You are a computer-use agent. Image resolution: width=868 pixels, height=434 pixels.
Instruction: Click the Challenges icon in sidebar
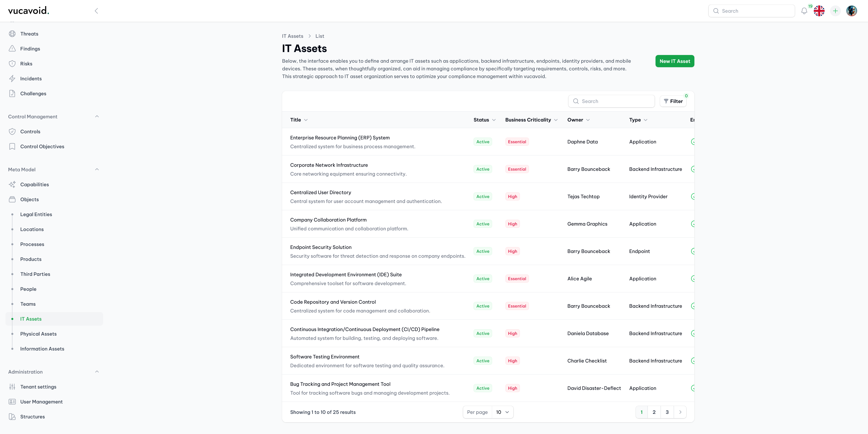point(12,94)
